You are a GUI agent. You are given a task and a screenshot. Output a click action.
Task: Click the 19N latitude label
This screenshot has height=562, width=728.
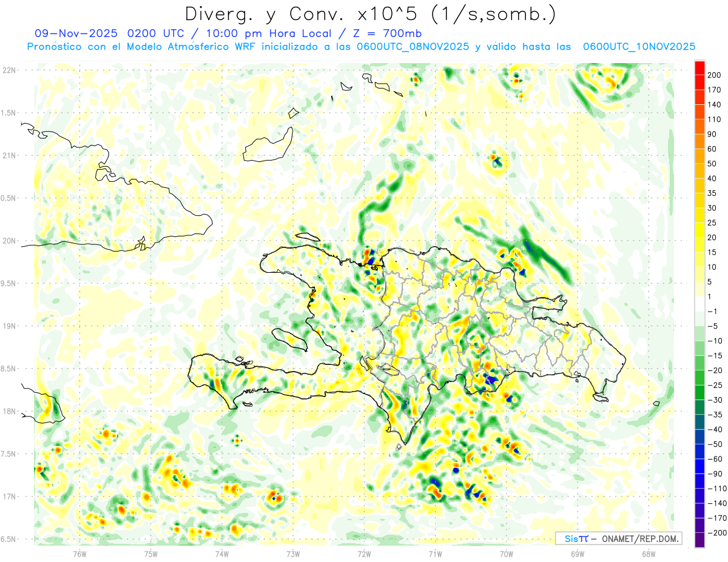click(8, 326)
